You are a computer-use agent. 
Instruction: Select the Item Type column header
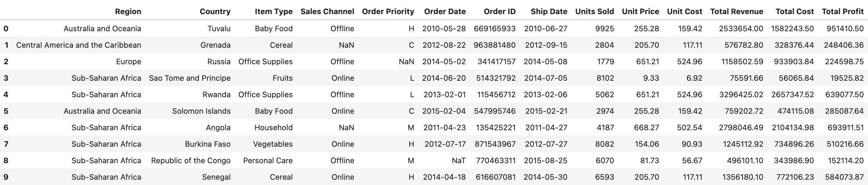273,11
